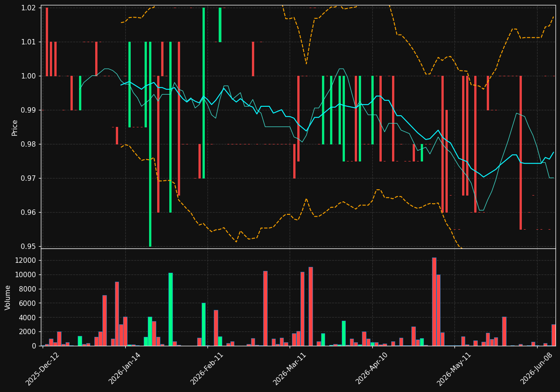Screen dimensions: 560x392
Task: Click the 1.00 price tick label
Action: 29,76
